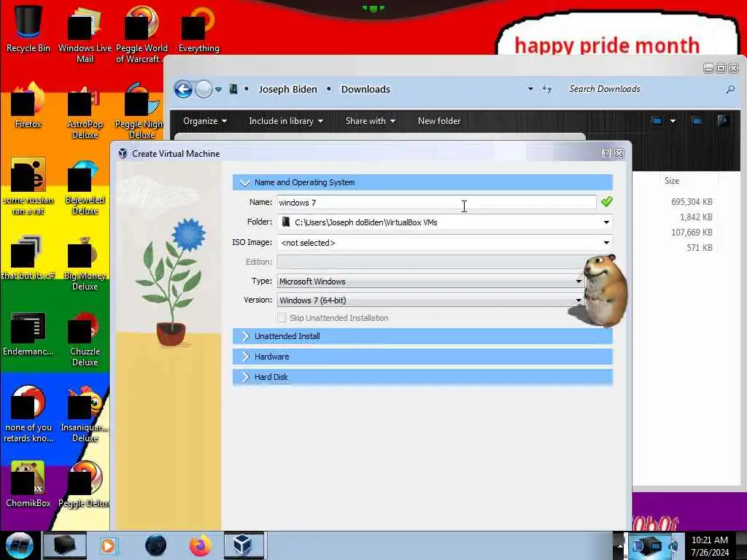This screenshot has height=560, width=747.
Task: Open the Peggle Deluxe desktop icon
Action: pos(85,485)
